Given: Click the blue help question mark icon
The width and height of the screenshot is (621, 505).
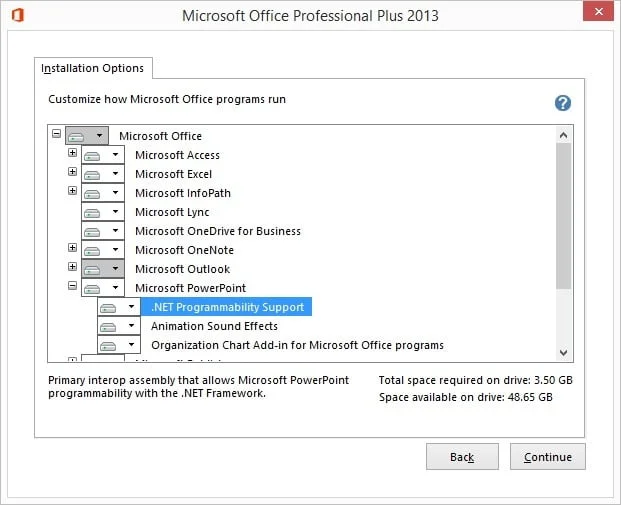Looking at the screenshot, I should click(562, 103).
